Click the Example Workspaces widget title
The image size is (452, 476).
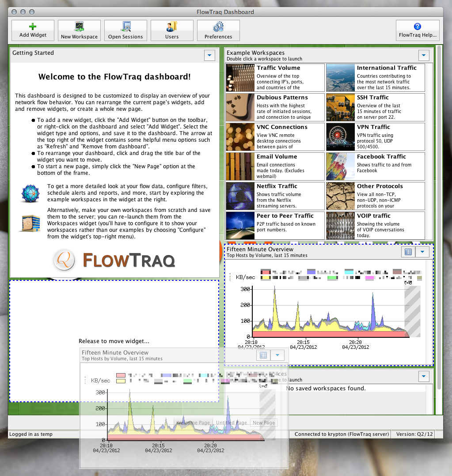pyautogui.click(x=255, y=53)
